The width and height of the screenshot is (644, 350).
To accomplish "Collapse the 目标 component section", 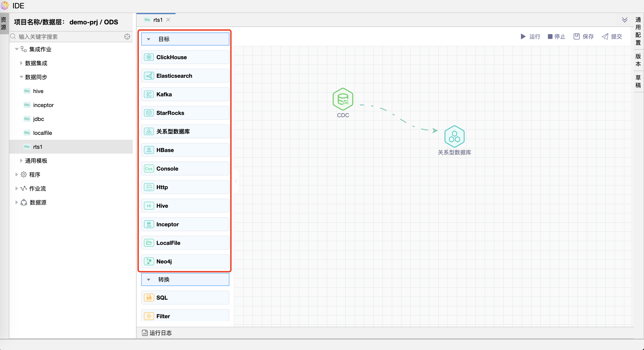I will pyautogui.click(x=149, y=39).
